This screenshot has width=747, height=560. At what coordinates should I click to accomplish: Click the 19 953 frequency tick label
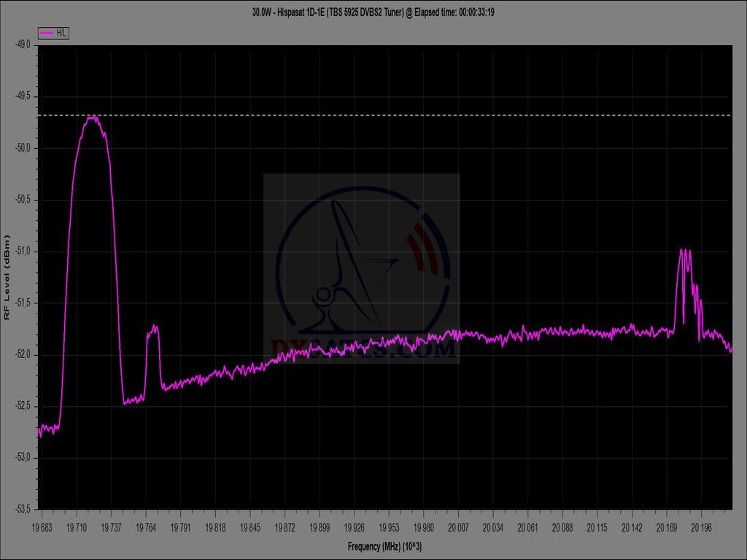389,526
